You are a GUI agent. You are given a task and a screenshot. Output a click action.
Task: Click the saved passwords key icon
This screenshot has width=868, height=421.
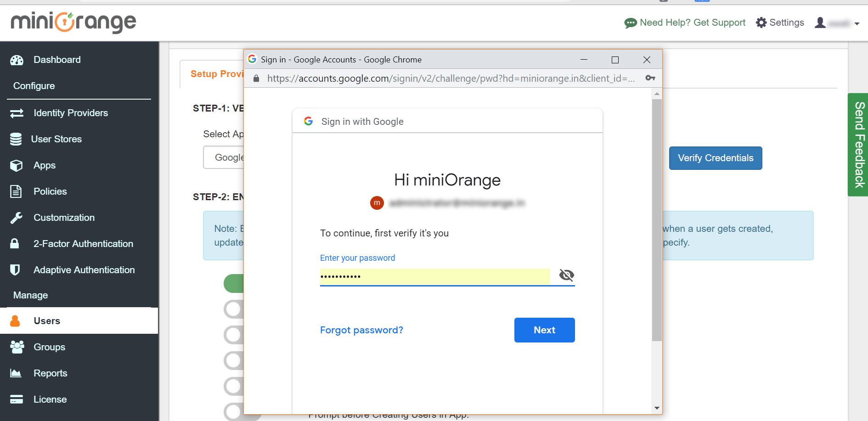coord(650,78)
